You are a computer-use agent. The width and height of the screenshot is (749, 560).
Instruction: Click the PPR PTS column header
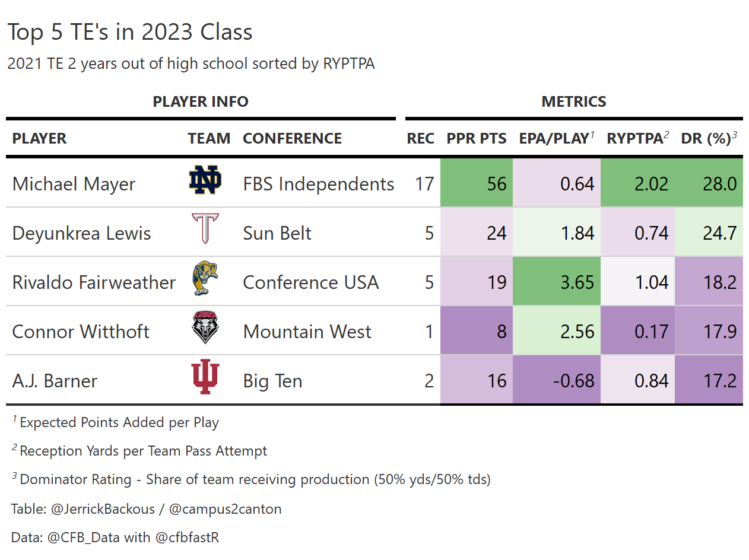(x=477, y=139)
